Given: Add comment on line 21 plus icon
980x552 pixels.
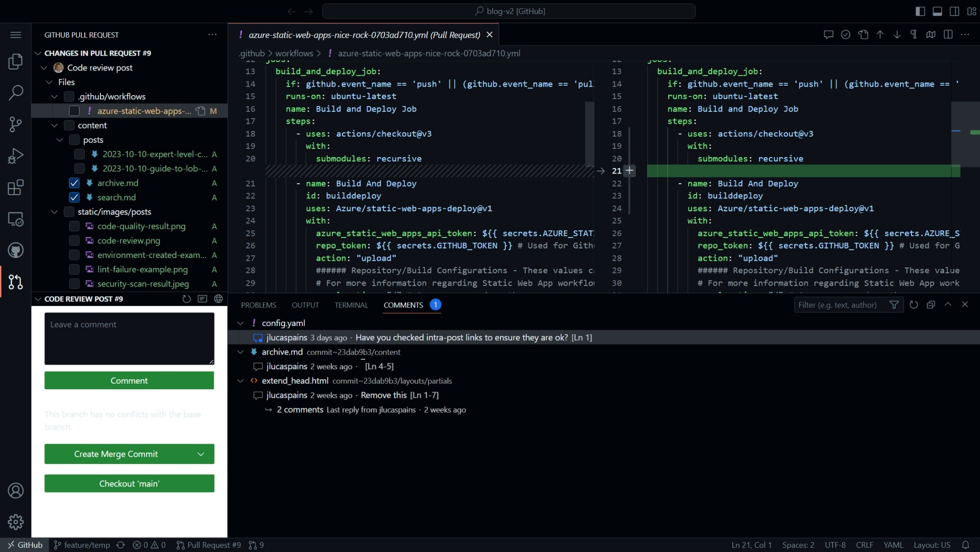Looking at the screenshot, I should [630, 171].
